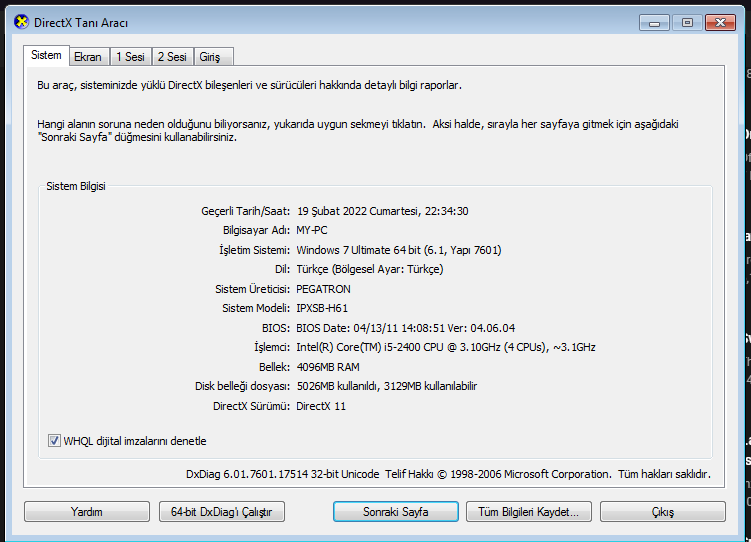
Task: Switch to the Ekran tab
Action: pos(88,57)
